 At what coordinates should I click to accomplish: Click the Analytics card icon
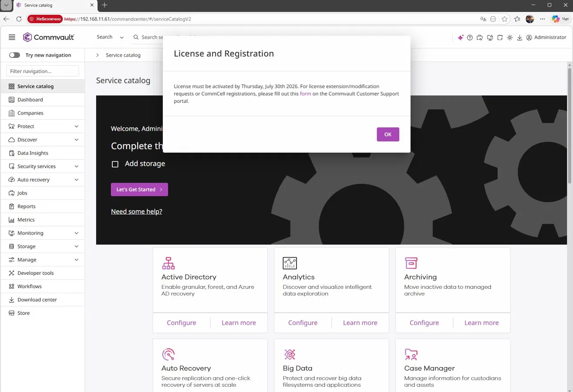[x=290, y=263]
